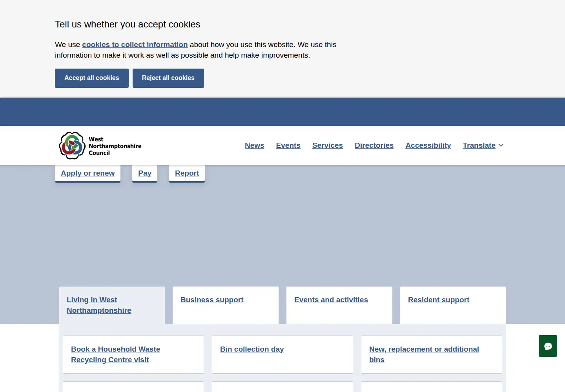Check the Bin collection day link
The image size is (565, 392).
[x=252, y=349]
